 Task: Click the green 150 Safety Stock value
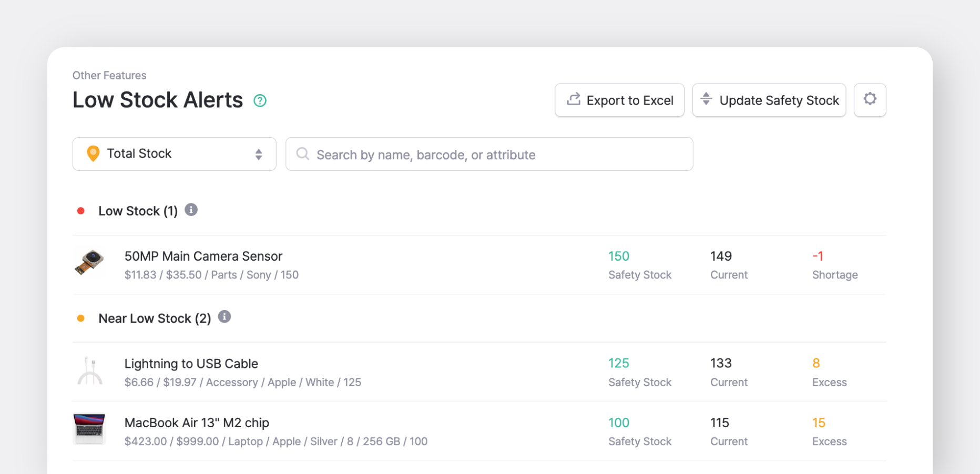pos(619,256)
